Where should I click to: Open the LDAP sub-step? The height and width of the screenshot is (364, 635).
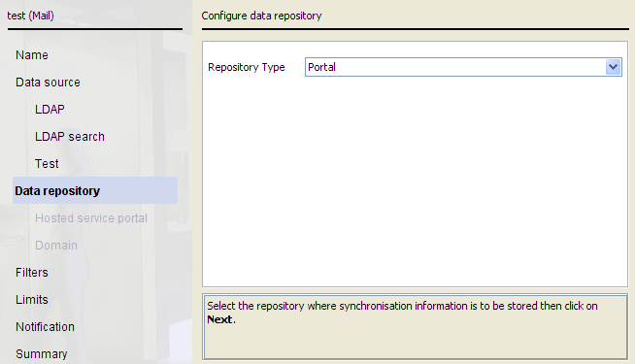50,110
